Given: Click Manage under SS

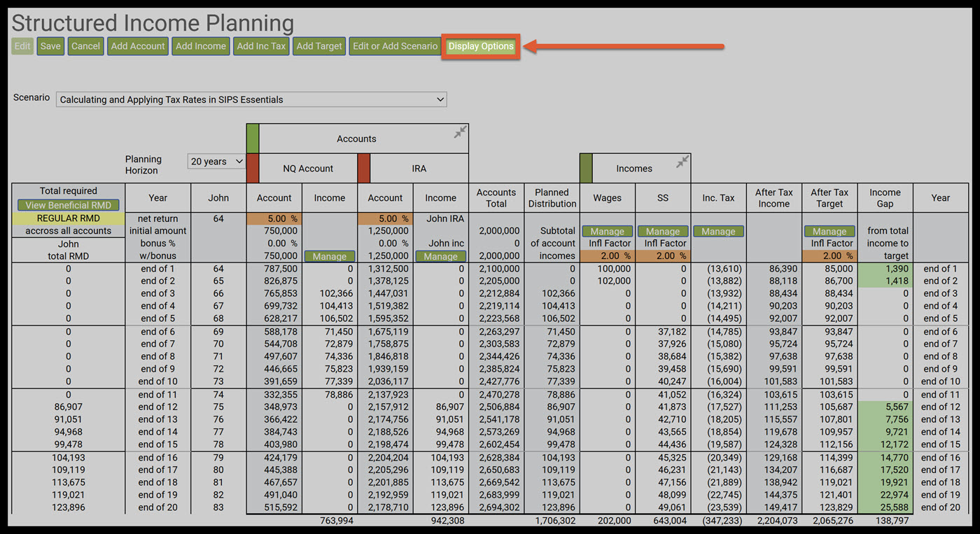Looking at the screenshot, I should pyautogui.click(x=663, y=231).
